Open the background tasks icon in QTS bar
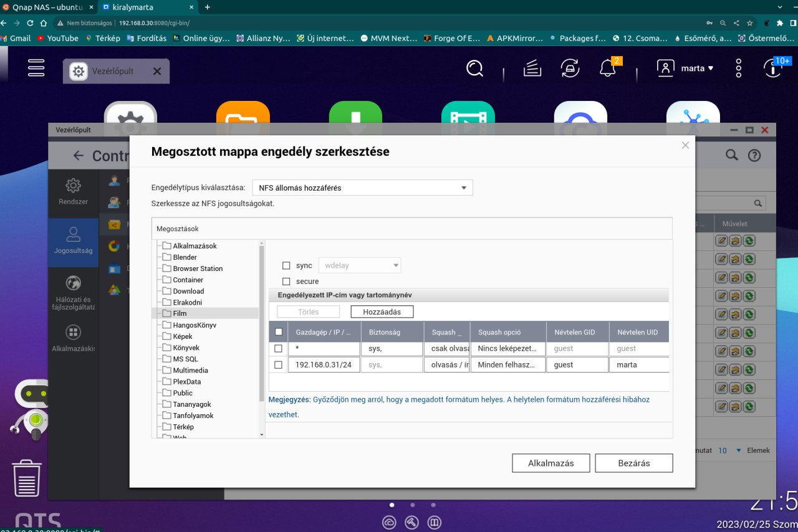 pyautogui.click(x=532, y=68)
